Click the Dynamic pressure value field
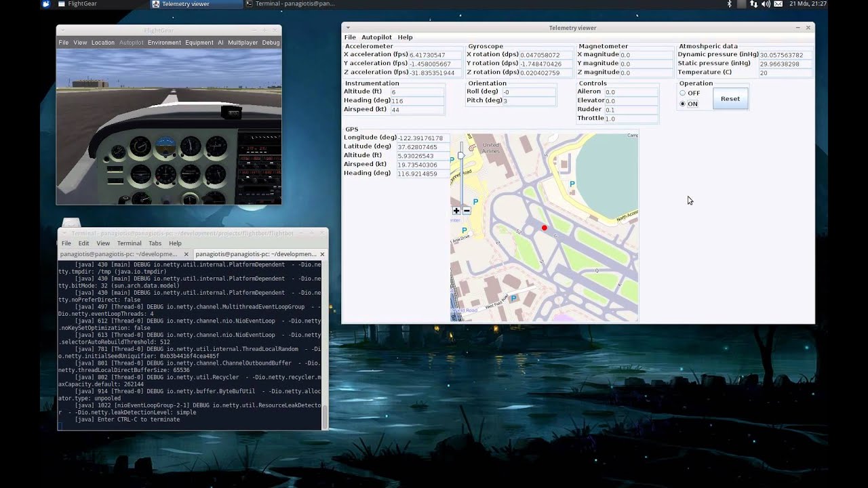868x488 pixels. tap(785, 55)
